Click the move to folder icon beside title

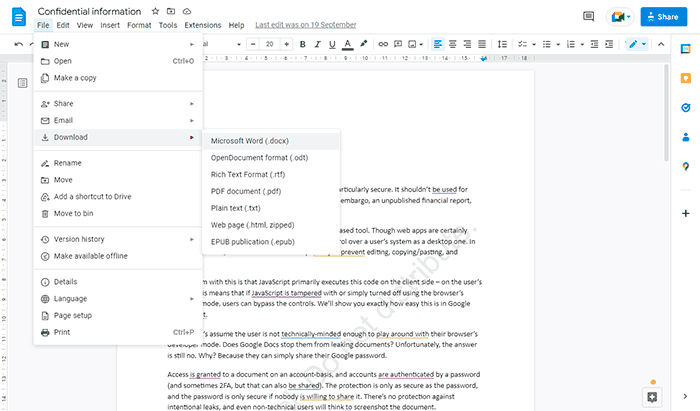tap(171, 11)
